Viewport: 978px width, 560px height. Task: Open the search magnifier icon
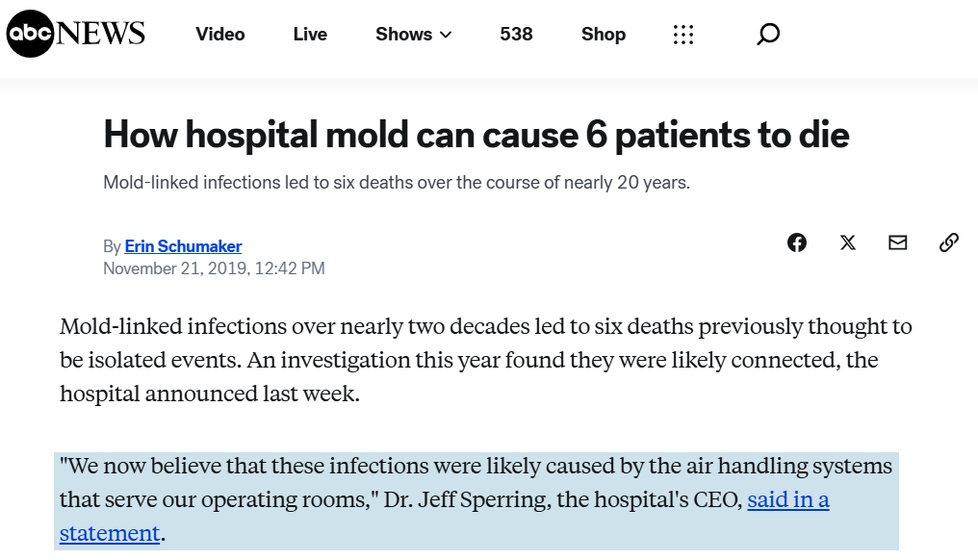coord(768,34)
